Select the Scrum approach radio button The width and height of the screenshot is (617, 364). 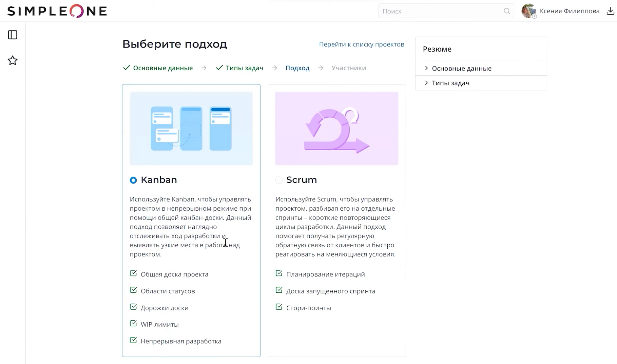pos(279,180)
